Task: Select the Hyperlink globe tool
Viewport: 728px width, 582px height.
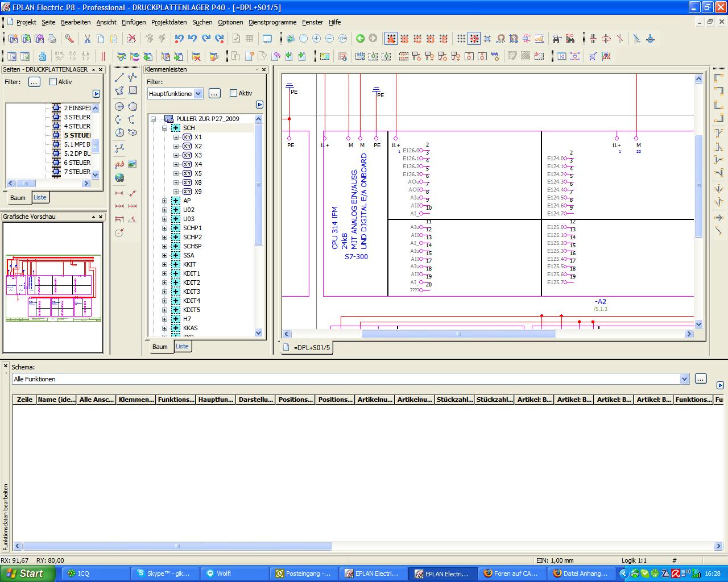Action: click(x=119, y=177)
